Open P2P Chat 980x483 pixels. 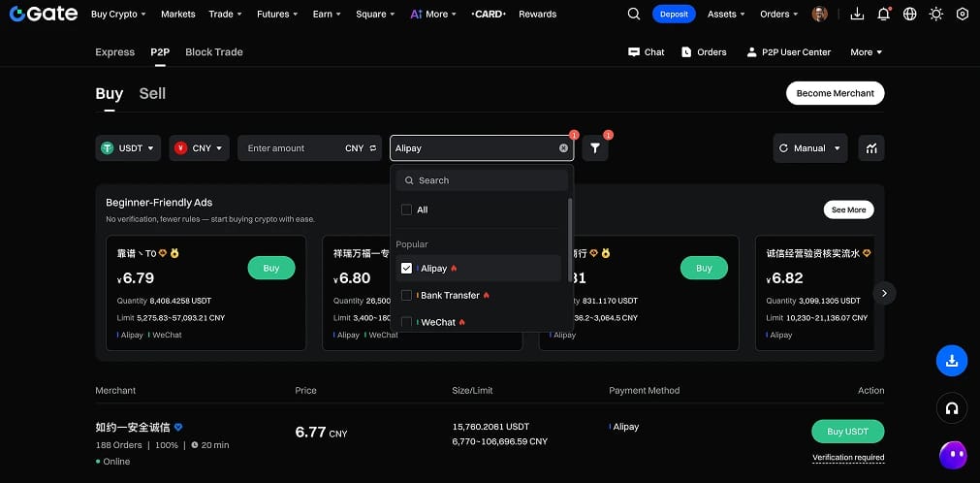[x=647, y=52]
